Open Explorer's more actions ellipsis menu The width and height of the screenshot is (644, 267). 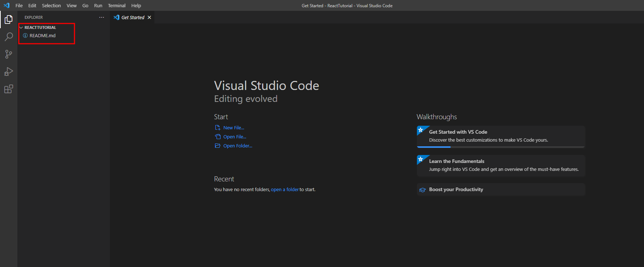click(x=102, y=17)
